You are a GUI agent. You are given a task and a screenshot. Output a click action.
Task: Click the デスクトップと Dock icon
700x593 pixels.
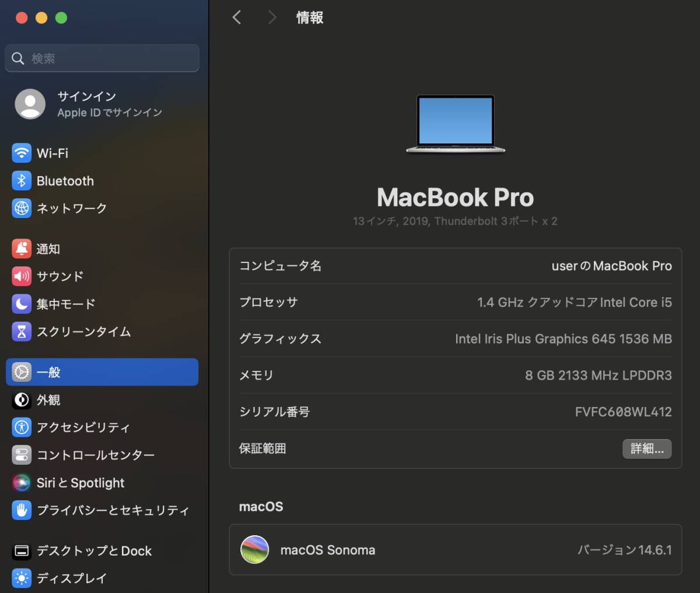point(22,551)
